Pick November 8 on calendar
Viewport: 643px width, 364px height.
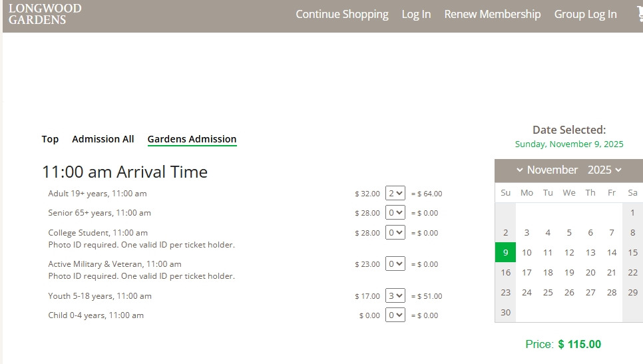[x=633, y=233]
